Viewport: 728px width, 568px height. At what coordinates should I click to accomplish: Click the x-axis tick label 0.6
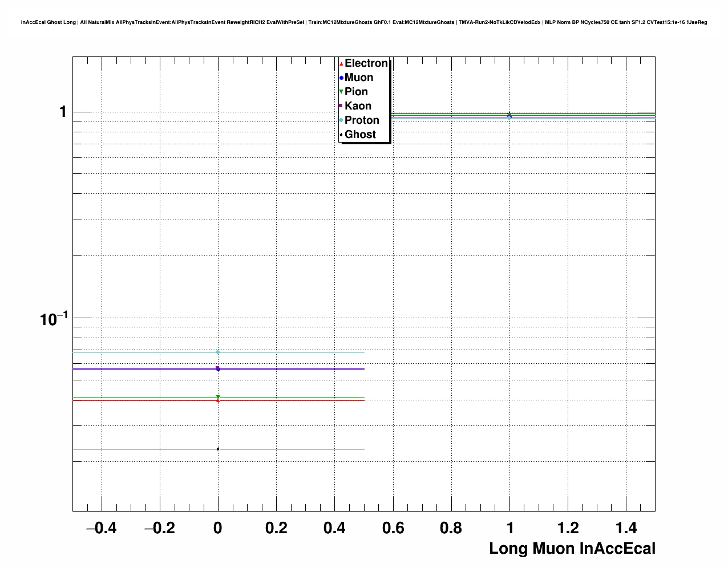click(393, 529)
